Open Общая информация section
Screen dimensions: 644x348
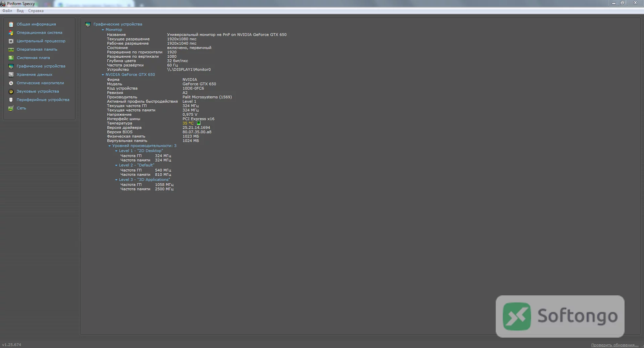point(36,24)
